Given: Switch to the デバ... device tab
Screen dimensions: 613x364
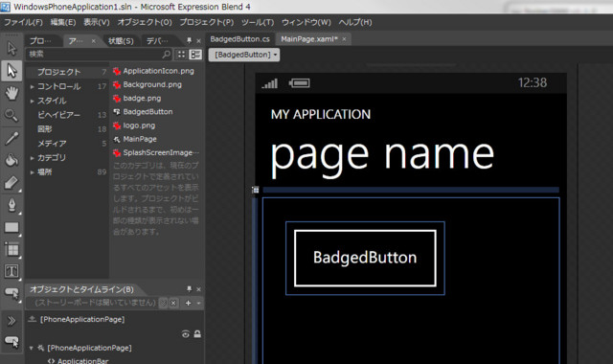Looking at the screenshot, I should (157, 40).
